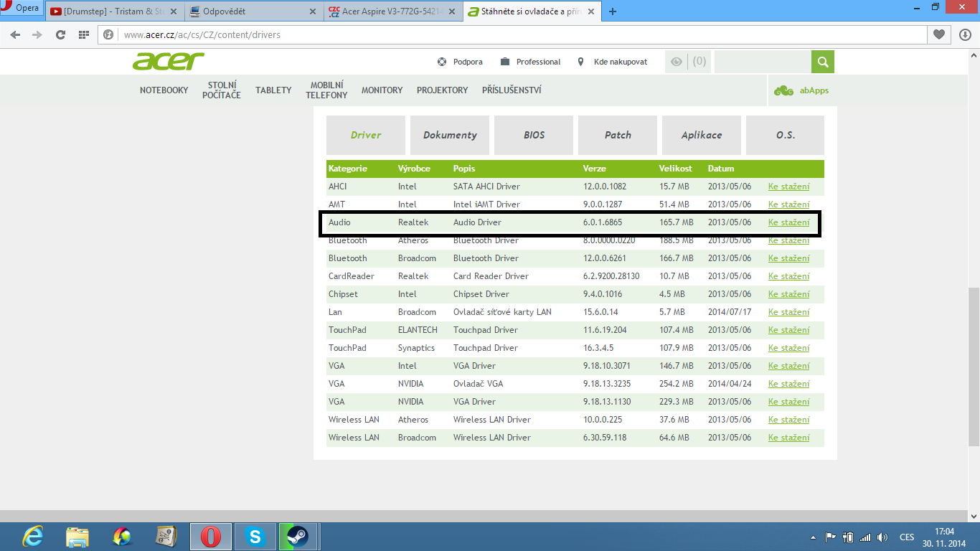Select the Aplikace tab
Viewport: 980px width, 551px height.
tap(702, 135)
